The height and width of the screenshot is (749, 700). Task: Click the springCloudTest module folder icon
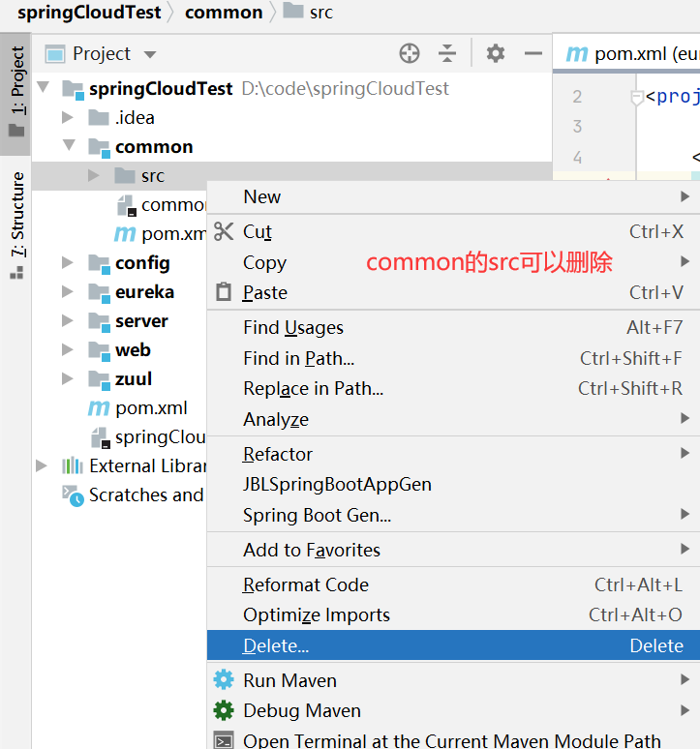click(74, 89)
